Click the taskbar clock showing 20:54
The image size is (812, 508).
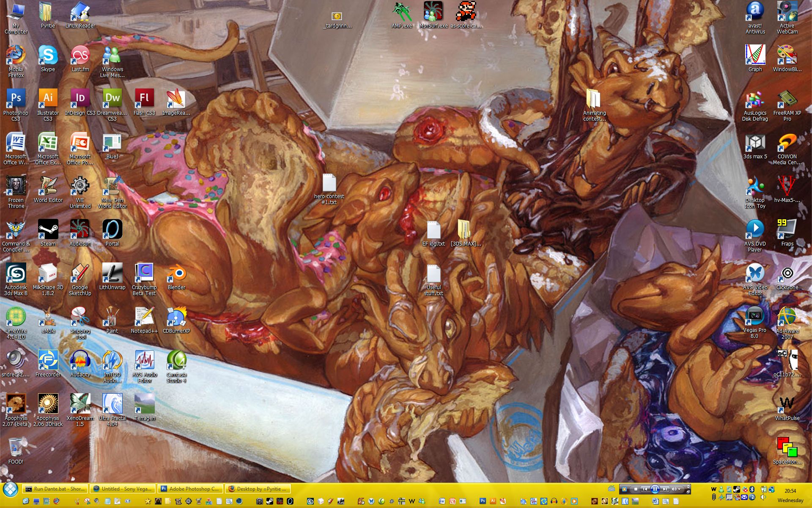click(790, 491)
